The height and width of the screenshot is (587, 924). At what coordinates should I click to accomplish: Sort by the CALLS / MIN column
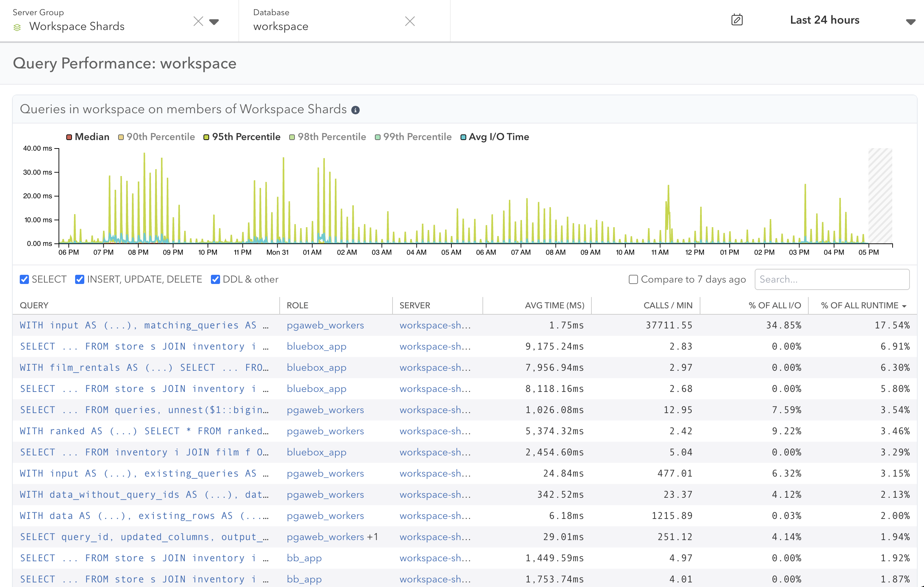668,305
